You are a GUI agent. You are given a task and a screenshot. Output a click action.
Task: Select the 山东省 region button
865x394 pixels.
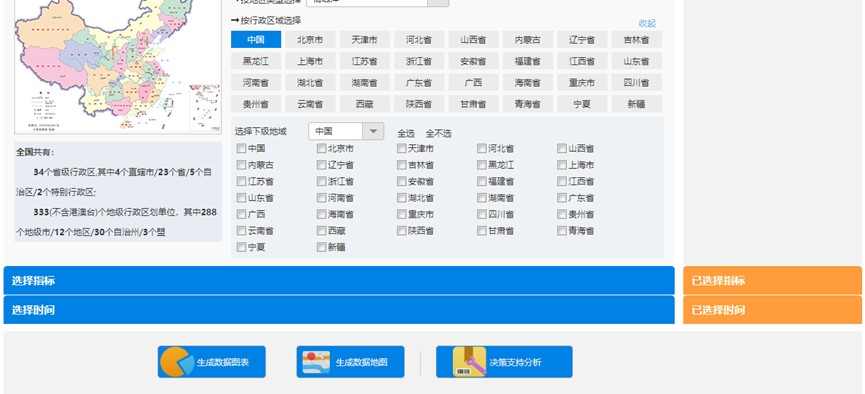tap(636, 61)
